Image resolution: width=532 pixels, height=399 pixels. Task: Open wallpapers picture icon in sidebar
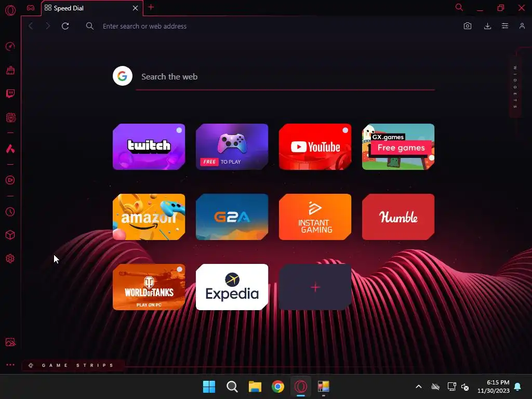coord(10,342)
